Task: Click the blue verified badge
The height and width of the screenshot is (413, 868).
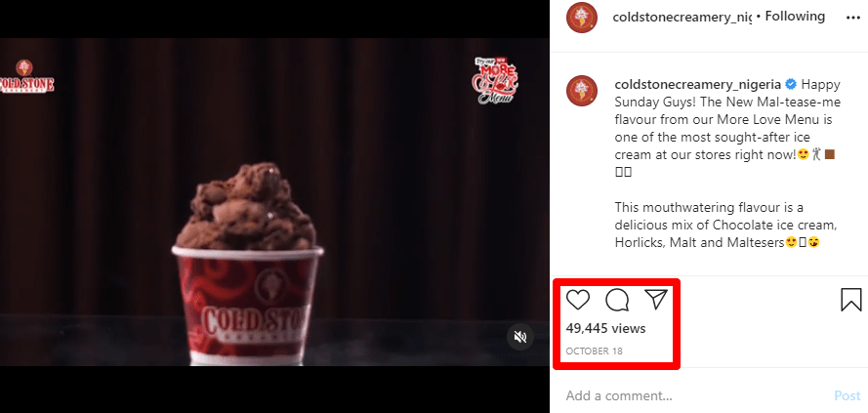Action: coord(791,85)
